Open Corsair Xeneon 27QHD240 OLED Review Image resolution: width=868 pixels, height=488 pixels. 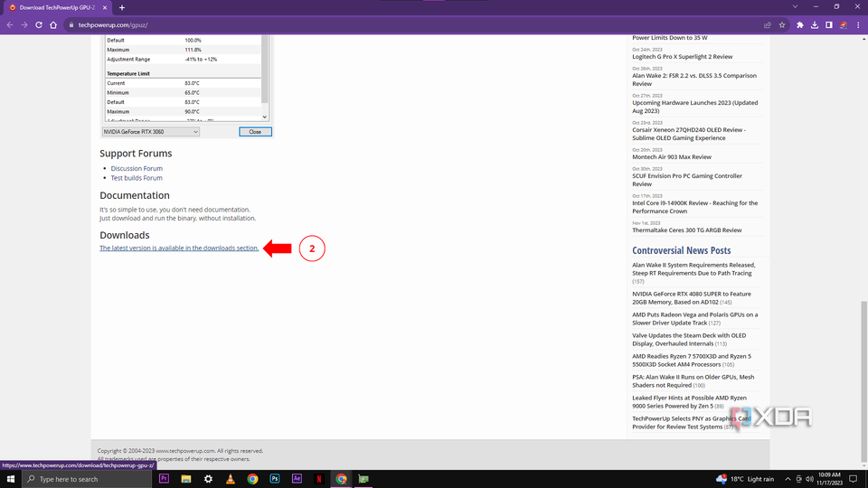689,134
